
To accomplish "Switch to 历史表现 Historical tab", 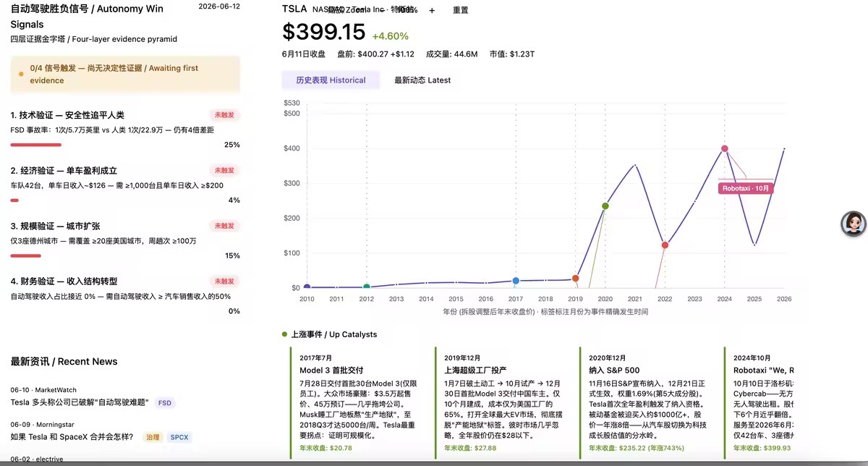I will tap(331, 80).
